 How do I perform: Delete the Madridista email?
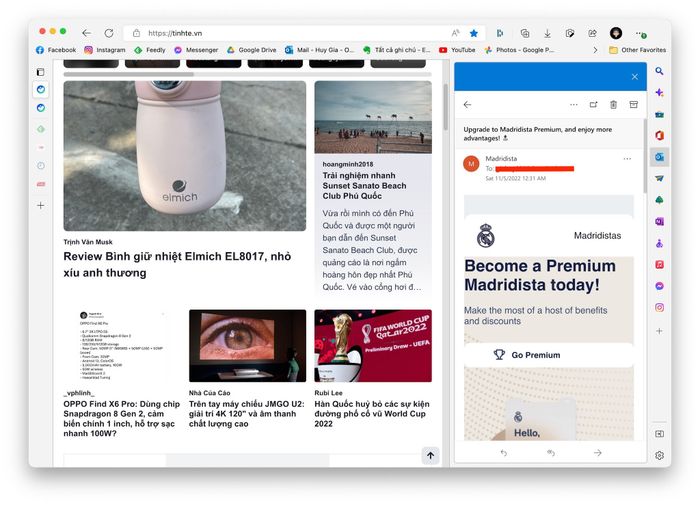click(x=613, y=104)
